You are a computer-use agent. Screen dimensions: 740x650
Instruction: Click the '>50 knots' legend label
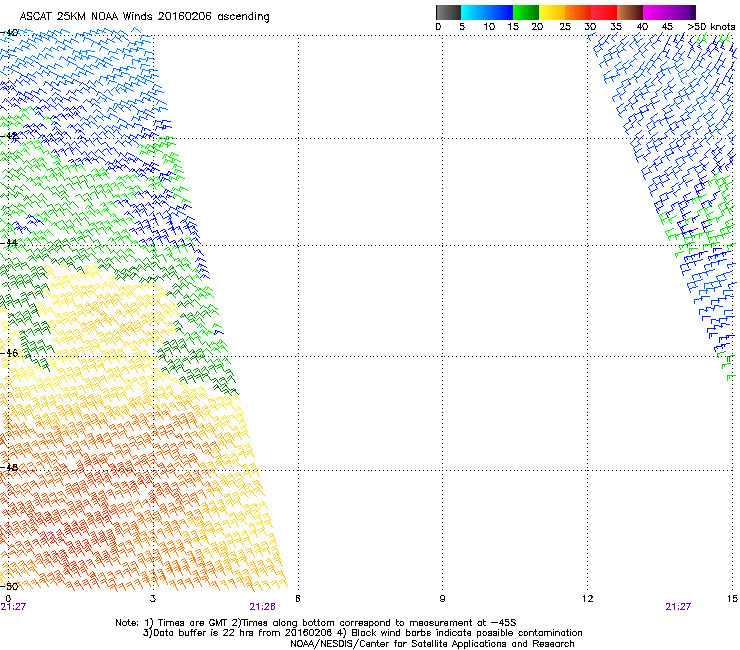click(711, 27)
